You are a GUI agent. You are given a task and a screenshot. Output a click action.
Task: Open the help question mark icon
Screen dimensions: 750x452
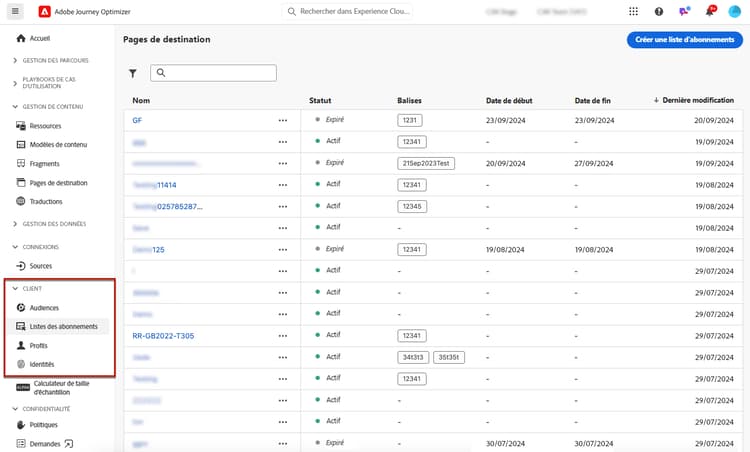pos(659,12)
